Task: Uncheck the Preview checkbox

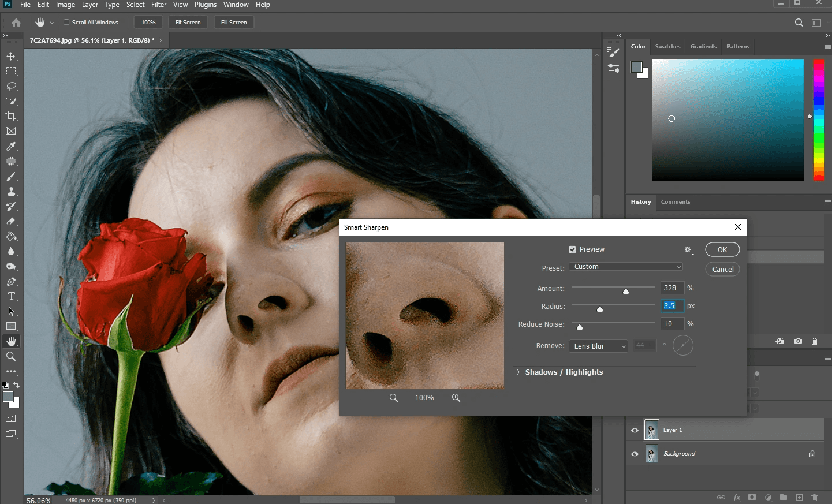Action: 572,249
